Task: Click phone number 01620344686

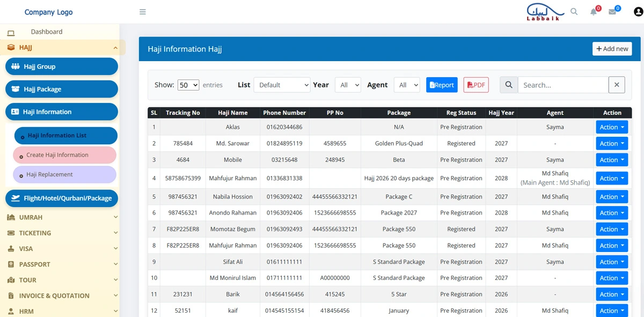Action: [x=284, y=127]
